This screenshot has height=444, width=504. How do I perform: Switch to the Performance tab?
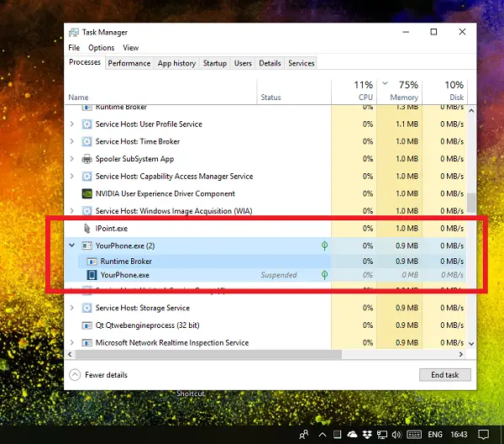[129, 63]
